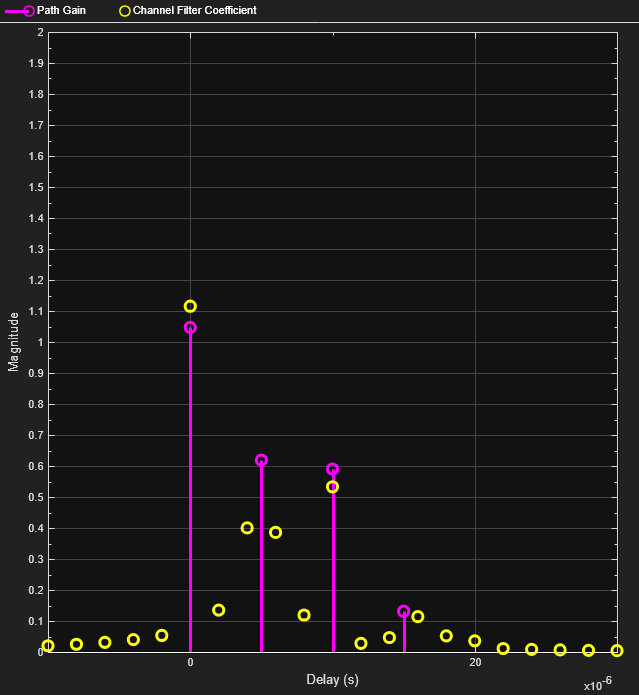Click the yellow Channel Filter Coefficient legend circle
Image resolution: width=639 pixels, height=695 pixels.
tap(124, 10)
